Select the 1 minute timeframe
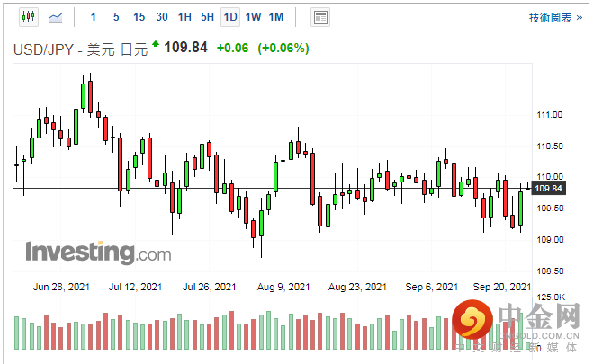The height and width of the screenshot is (364, 593). (94, 17)
